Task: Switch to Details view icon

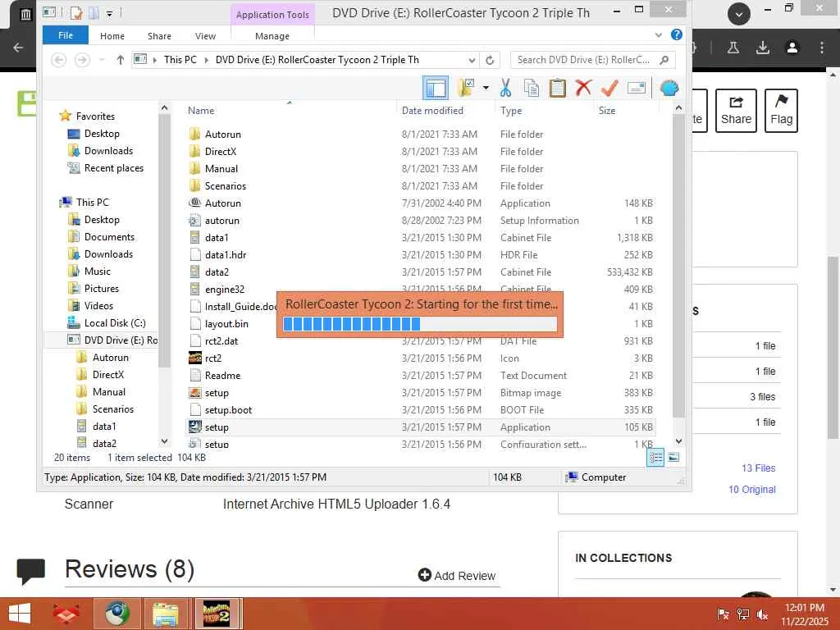Action: (x=655, y=458)
